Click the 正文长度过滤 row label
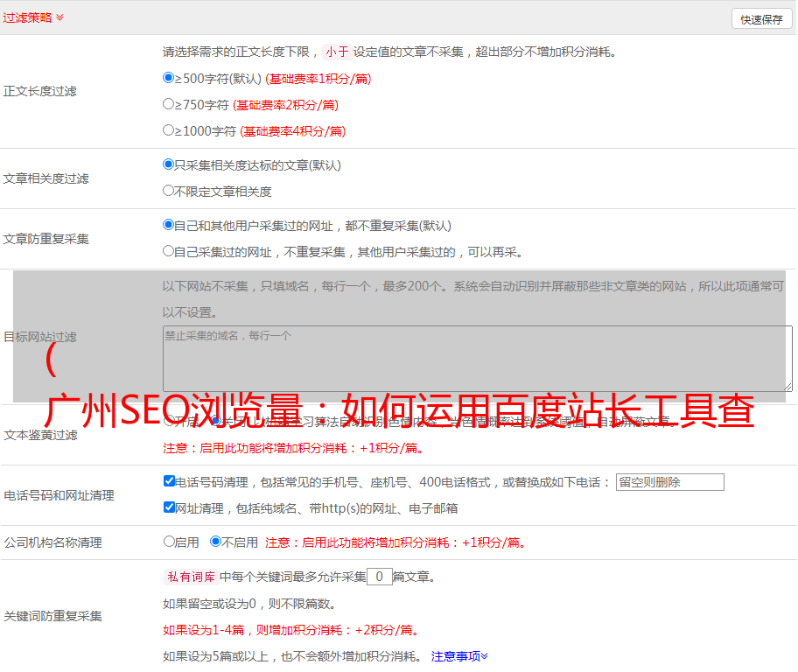Screen dimensions: 798x672 coord(39,91)
